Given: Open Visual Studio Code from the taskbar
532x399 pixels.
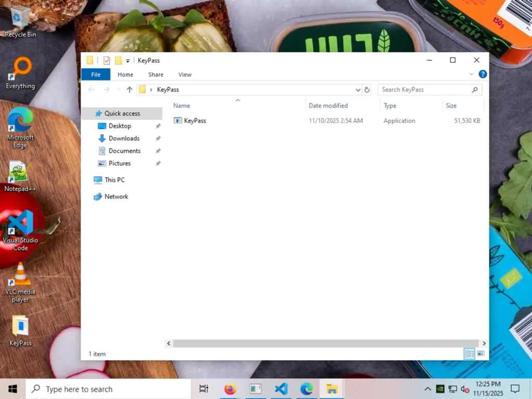Looking at the screenshot, I should [281, 389].
